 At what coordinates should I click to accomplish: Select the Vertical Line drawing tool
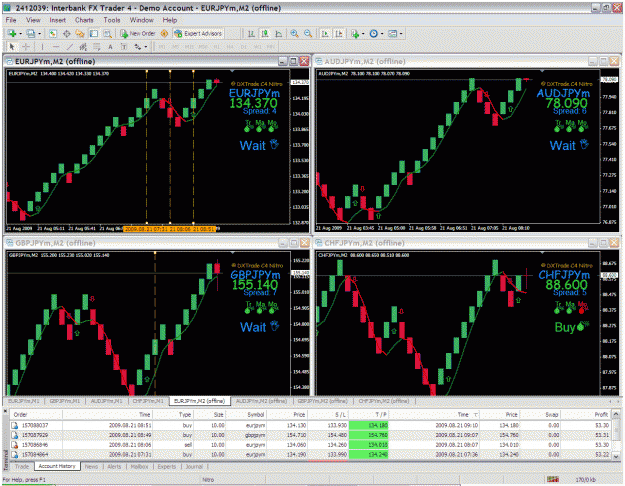pos(42,47)
